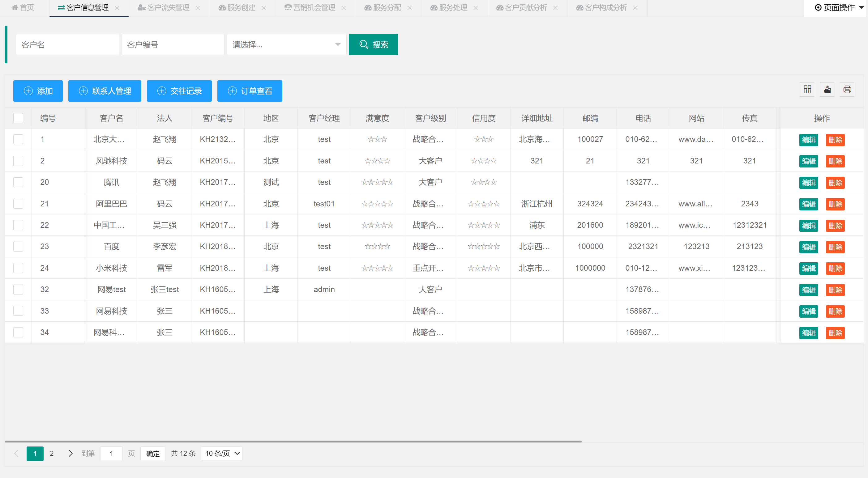This screenshot has width=868, height=478.
Task: Check the 腾讯 row
Action: point(18,182)
